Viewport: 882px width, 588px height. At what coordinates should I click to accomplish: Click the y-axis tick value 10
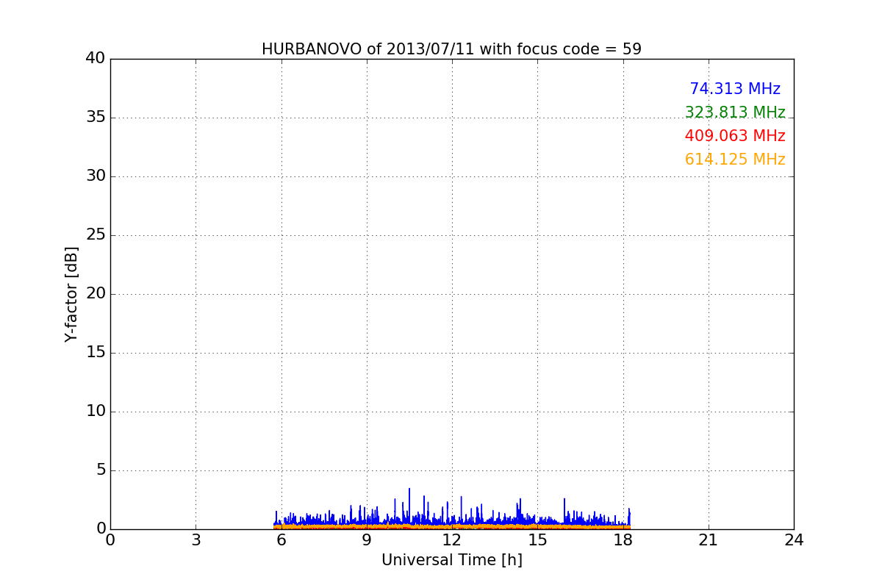pyautogui.click(x=96, y=412)
